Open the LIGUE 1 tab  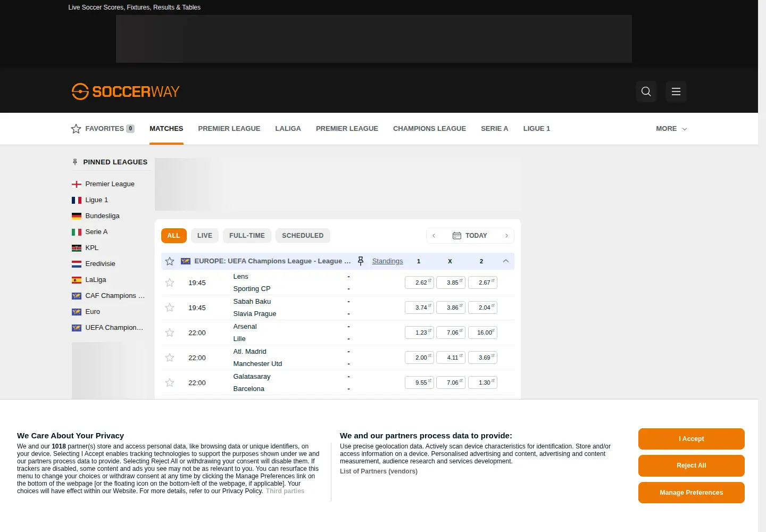point(536,129)
